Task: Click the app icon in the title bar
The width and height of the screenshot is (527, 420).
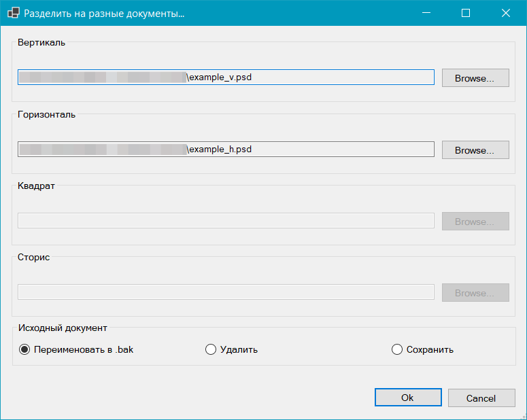Action: click(12, 13)
